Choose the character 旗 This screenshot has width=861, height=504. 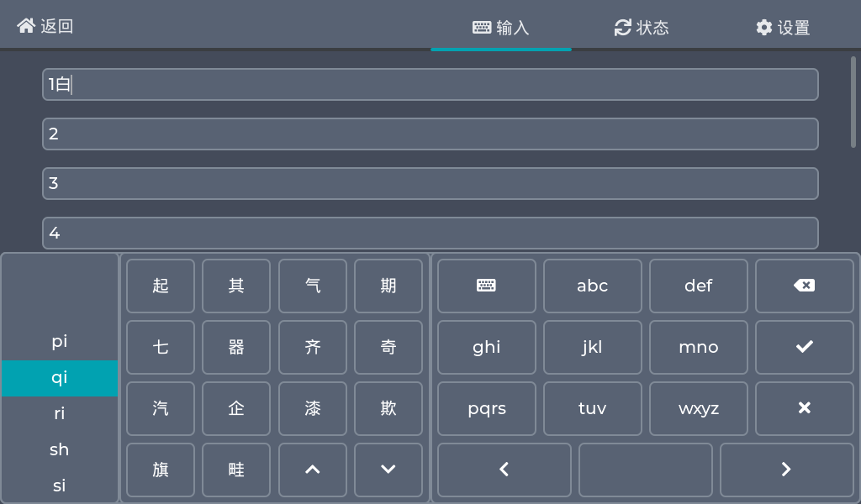[x=161, y=470]
